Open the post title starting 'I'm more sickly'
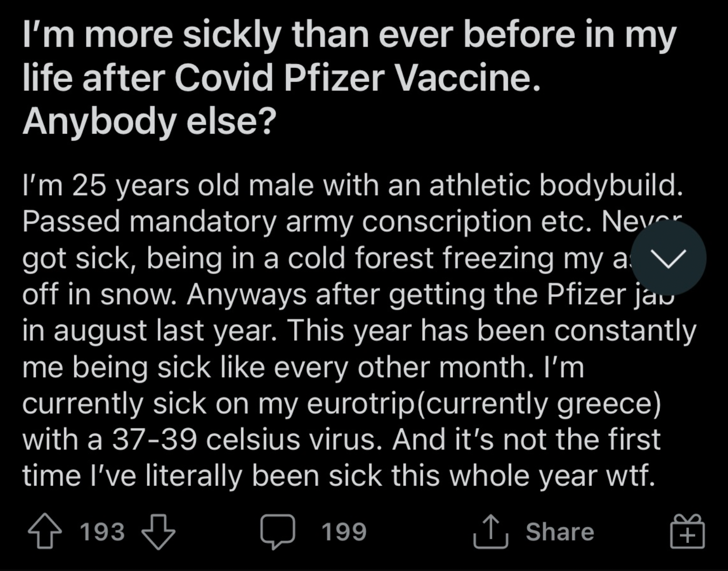Viewport: 728px width, 571px height. pyautogui.click(x=349, y=77)
